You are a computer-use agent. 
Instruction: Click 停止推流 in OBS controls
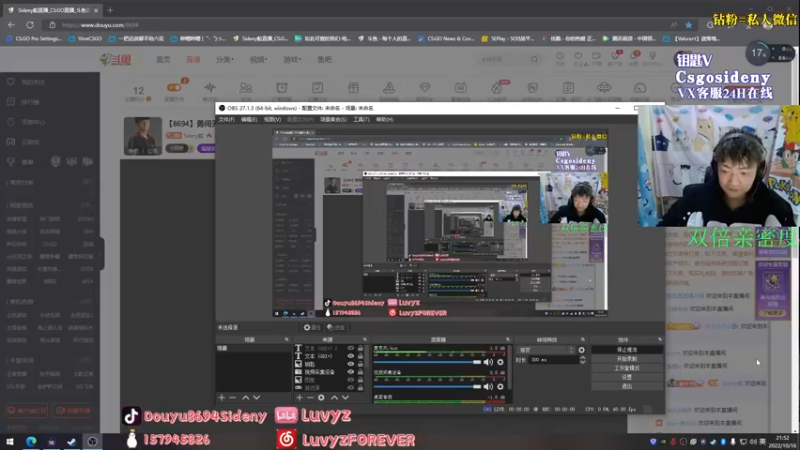(x=627, y=350)
